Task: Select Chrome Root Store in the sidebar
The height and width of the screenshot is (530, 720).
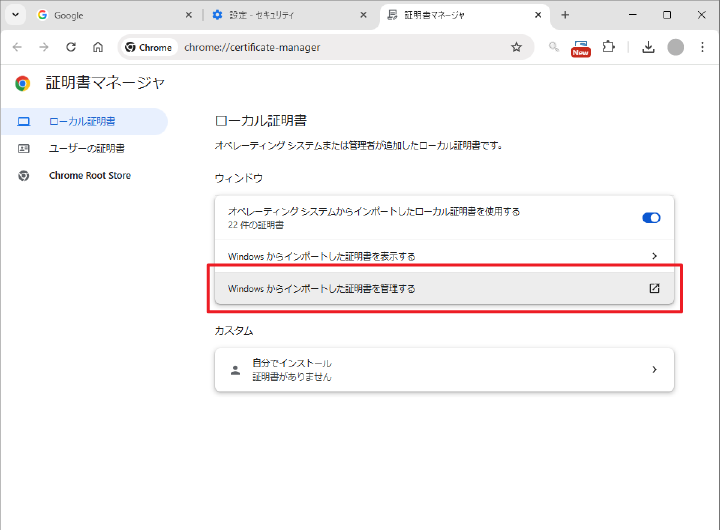Action: [x=90, y=175]
